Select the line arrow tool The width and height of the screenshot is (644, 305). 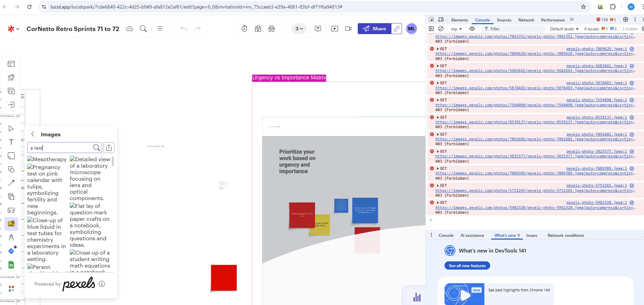tap(11, 183)
